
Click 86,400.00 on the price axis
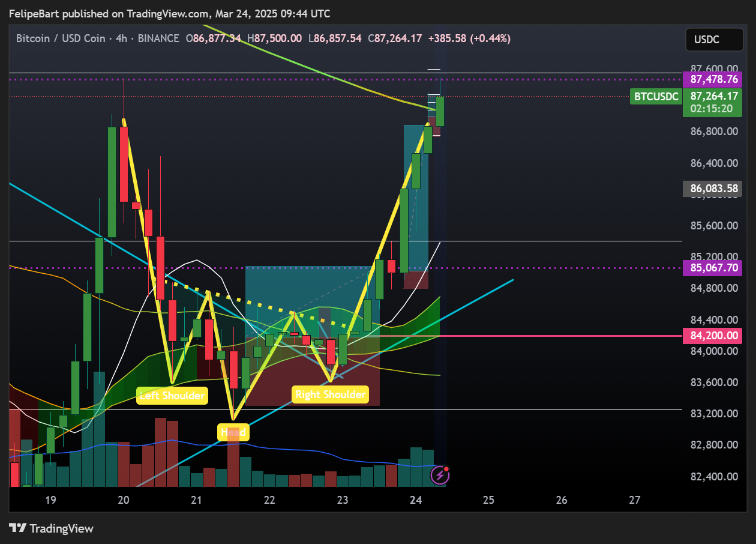[714, 163]
